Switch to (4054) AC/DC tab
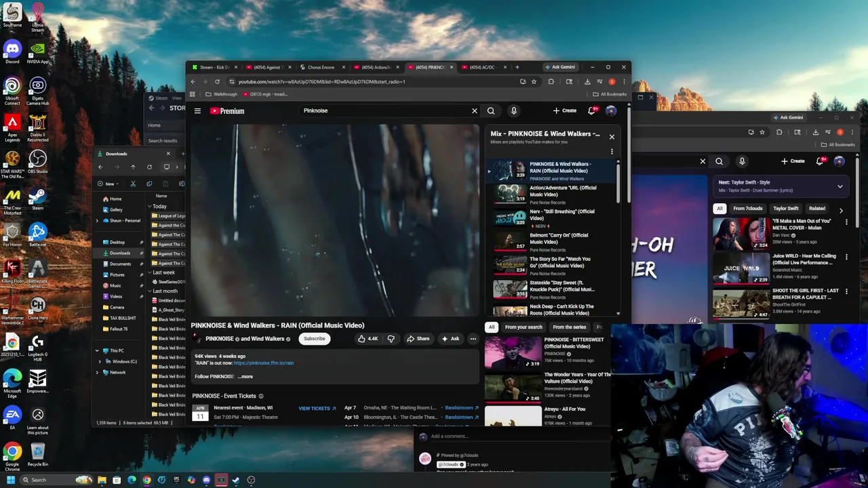 coord(483,67)
